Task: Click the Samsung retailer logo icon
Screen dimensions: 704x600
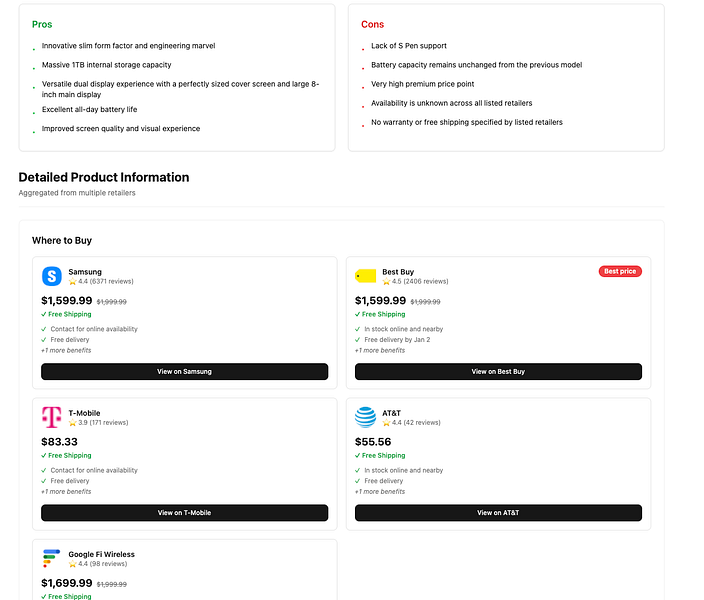Action: pos(52,276)
